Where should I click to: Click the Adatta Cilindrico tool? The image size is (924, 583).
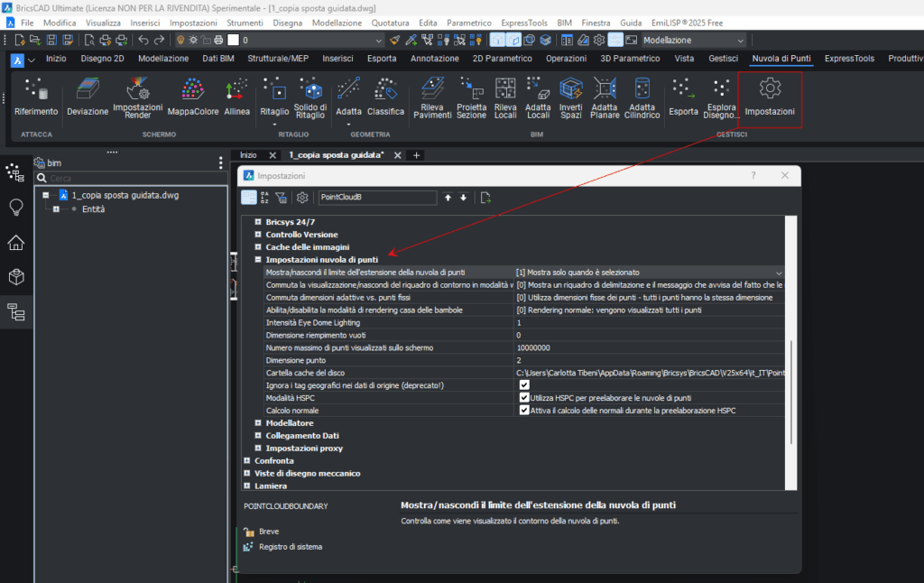point(642,97)
